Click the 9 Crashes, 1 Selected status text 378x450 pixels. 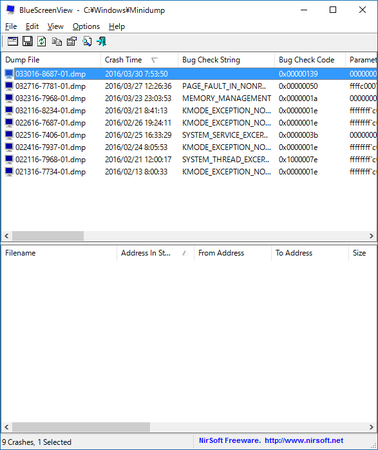pos(37,442)
